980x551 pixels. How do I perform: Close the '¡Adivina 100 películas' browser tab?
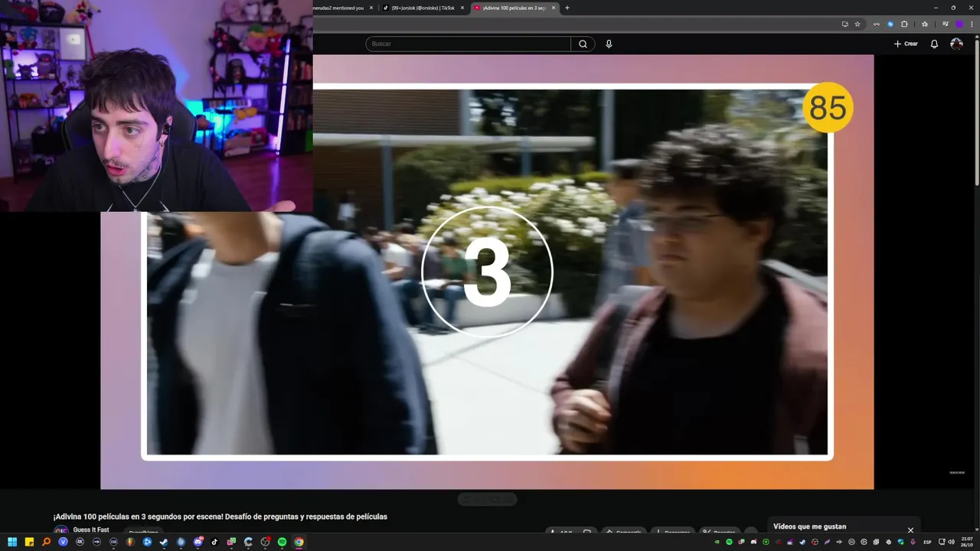pos(554,8)
